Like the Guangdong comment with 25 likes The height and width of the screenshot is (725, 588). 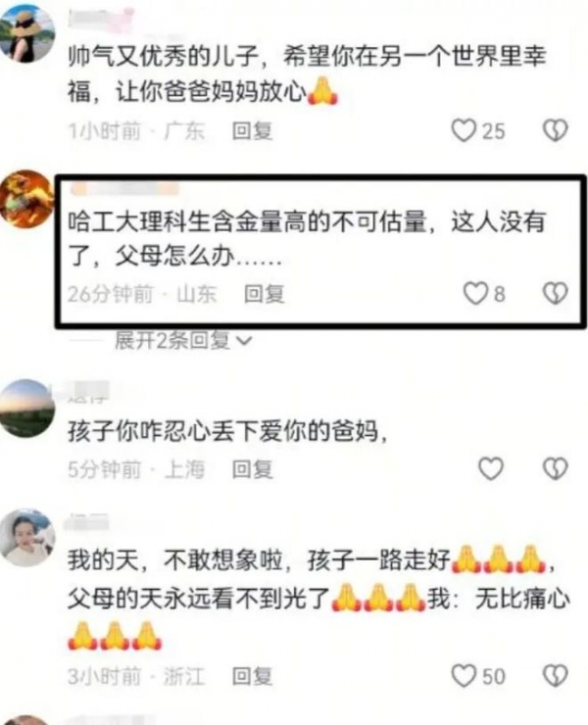(x=464, y=130)
